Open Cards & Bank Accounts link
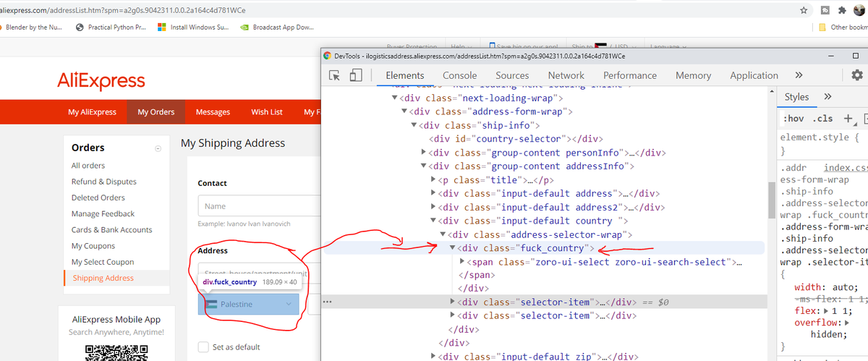 (x=112, y=230)
